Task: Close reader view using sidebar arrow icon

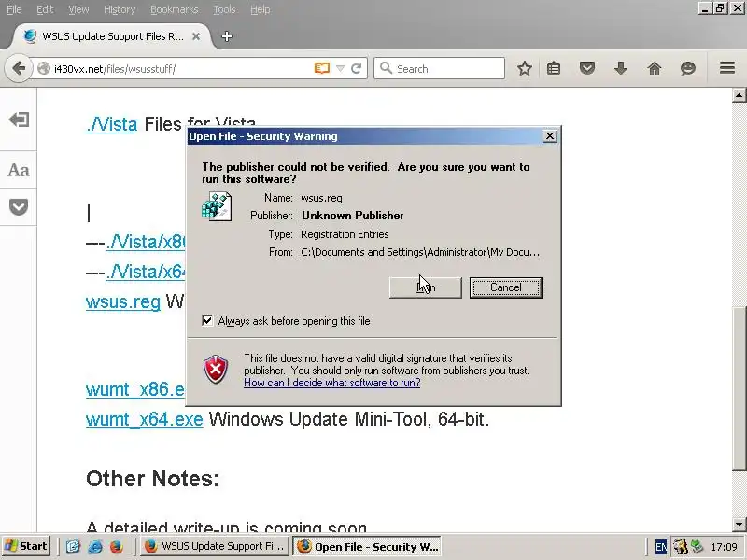Action: click(x=19, y=119)
